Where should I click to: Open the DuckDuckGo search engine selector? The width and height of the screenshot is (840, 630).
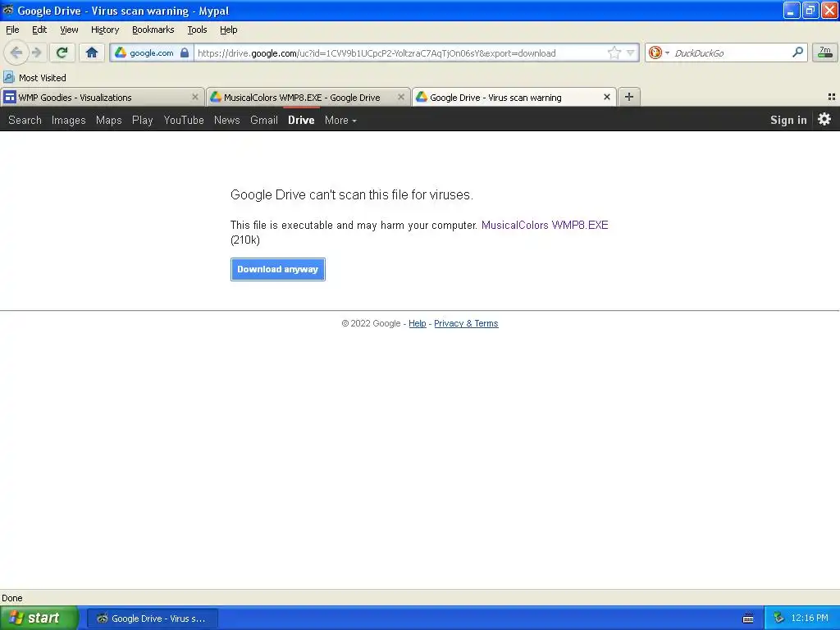(659, 52)
